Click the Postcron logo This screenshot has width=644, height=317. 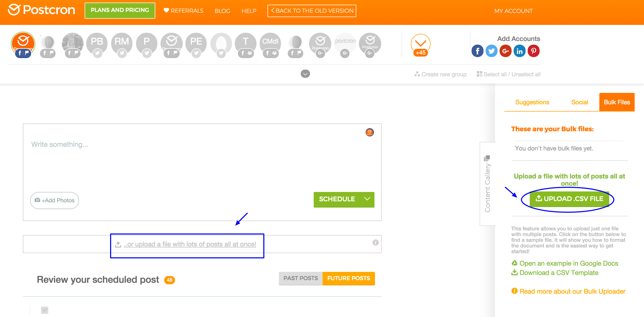(x=42, y=10)
